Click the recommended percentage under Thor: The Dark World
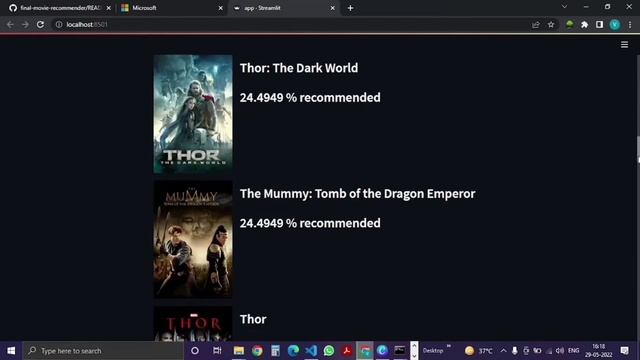This screenshot has width=640, height=360. click(310, 98)
